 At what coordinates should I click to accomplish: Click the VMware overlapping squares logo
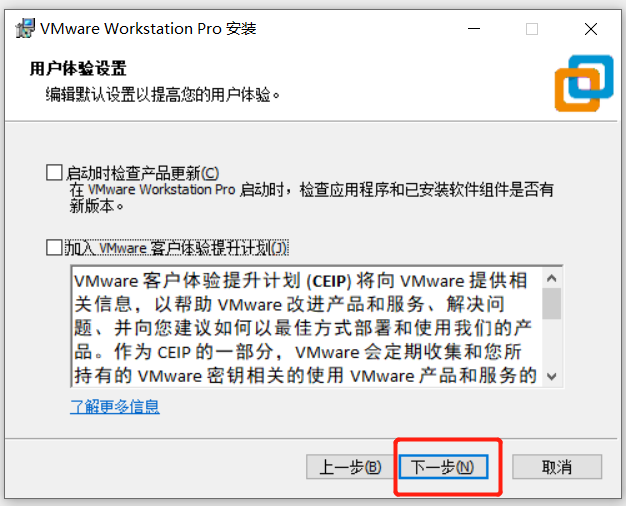[x=584, y=83]
